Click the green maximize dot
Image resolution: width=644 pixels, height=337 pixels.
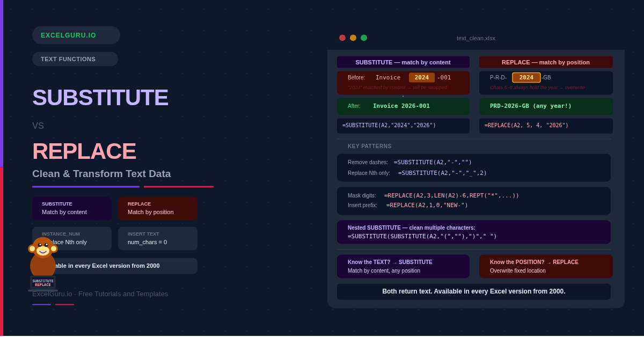click(x=364, y=38)
